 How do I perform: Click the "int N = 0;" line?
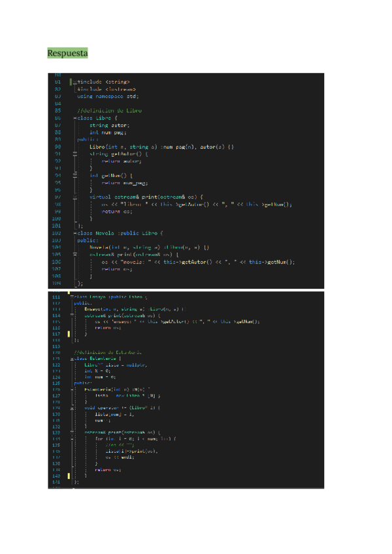97,371
